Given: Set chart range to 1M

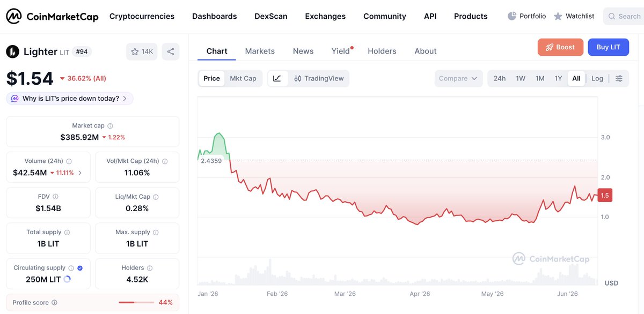Looking at the screenshot, I should pyautogui.click(x=540, y=78).
